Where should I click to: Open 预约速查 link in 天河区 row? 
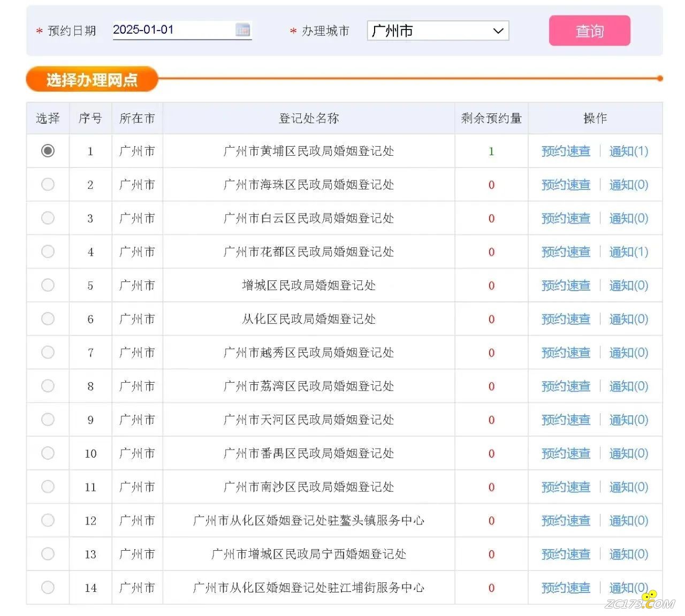point(566,420)
